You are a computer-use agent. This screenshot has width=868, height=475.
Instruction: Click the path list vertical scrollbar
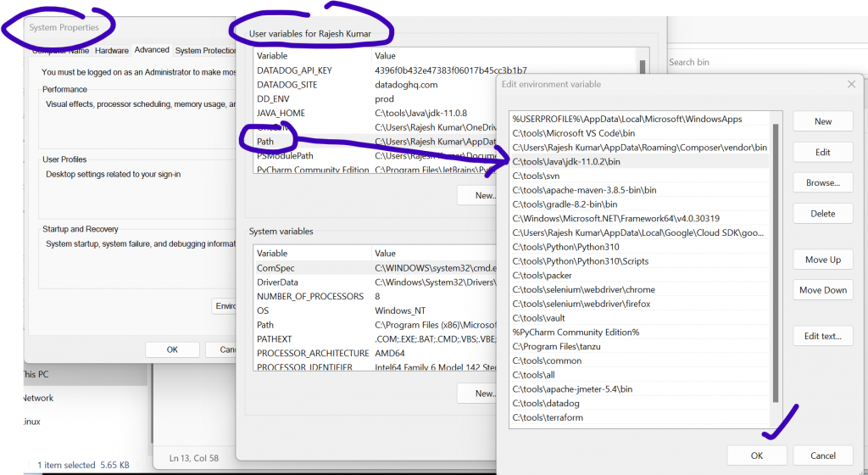(x=775, y=254)
